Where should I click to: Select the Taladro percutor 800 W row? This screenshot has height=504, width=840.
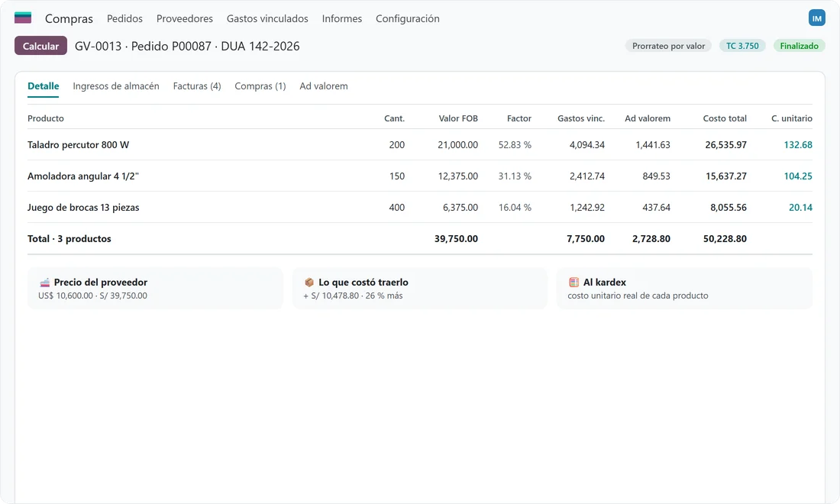coord(420,144)
